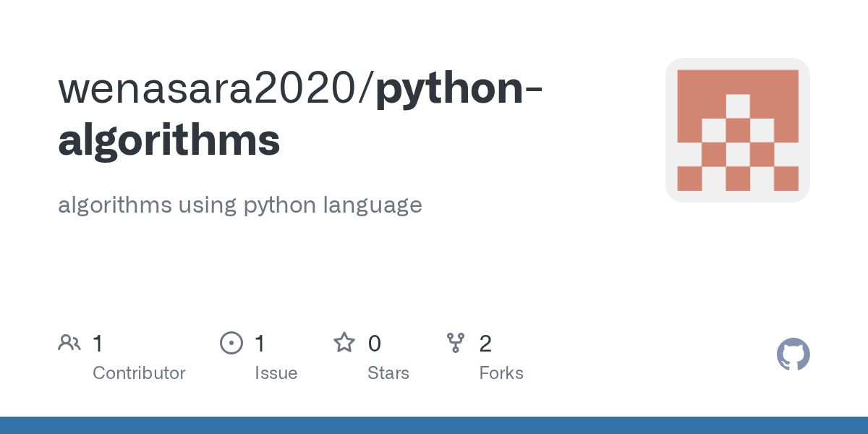
Task: Click the GitHub Octocat logo
Action: [793, 354]
